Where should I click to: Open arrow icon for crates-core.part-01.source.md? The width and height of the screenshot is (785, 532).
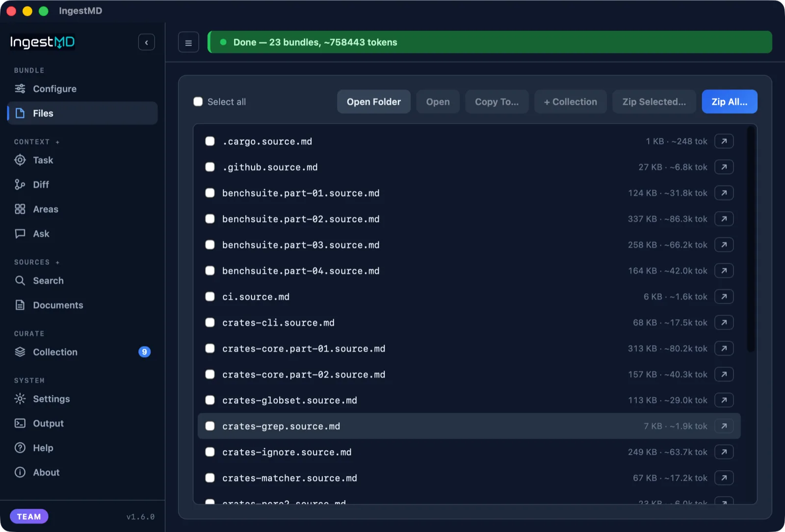click(x=724, y=349)
